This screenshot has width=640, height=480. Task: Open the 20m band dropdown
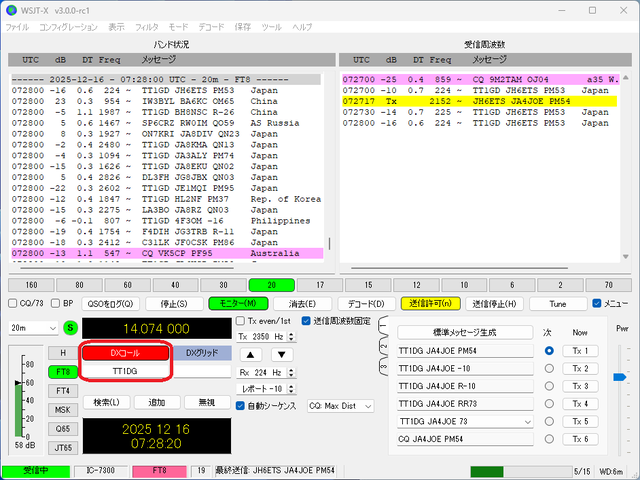click(33, 328)
